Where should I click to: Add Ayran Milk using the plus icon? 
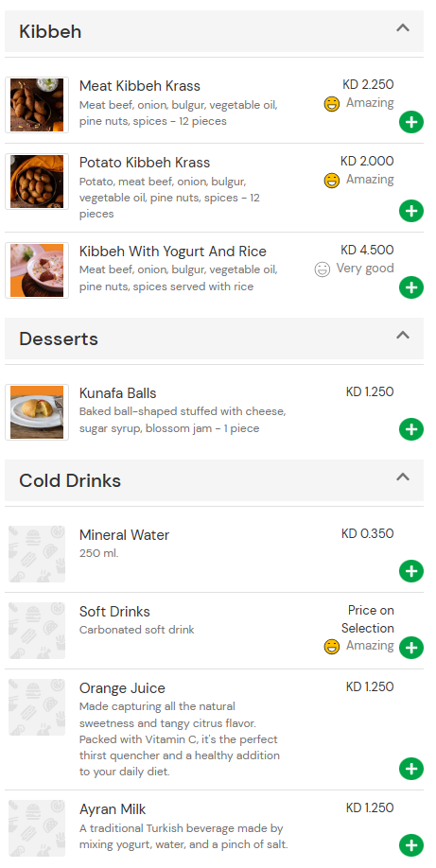pyautogui.click(x=411, y=844)
